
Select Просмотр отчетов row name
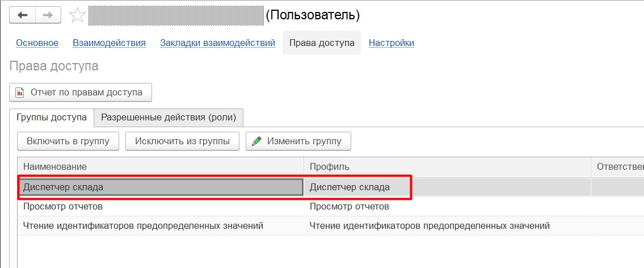[x=63, y=206]
